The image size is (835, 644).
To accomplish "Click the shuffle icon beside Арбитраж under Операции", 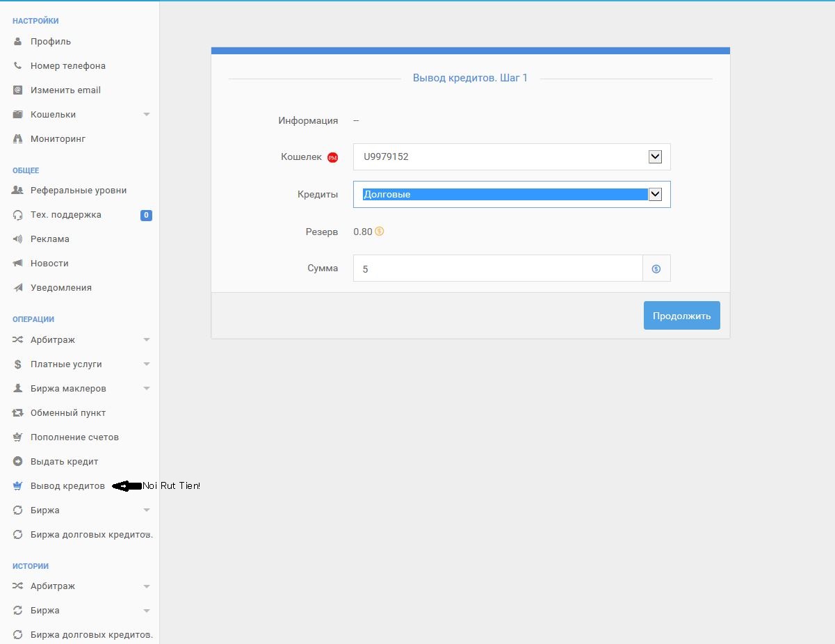I will (18, 340).
